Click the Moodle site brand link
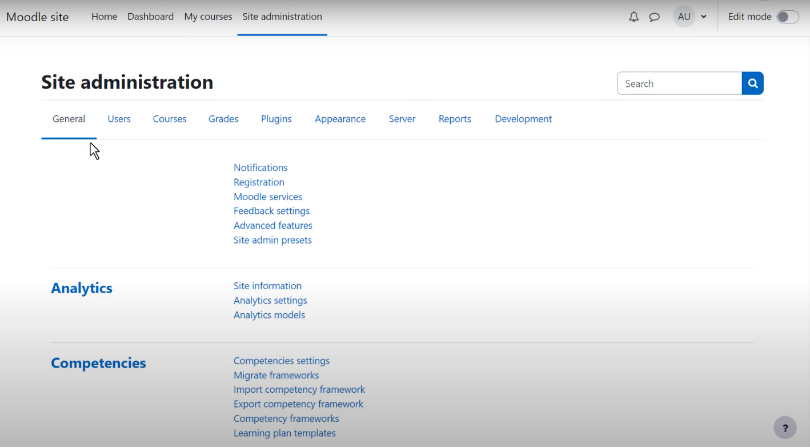 pyautogui.click(x=37, y=17)
